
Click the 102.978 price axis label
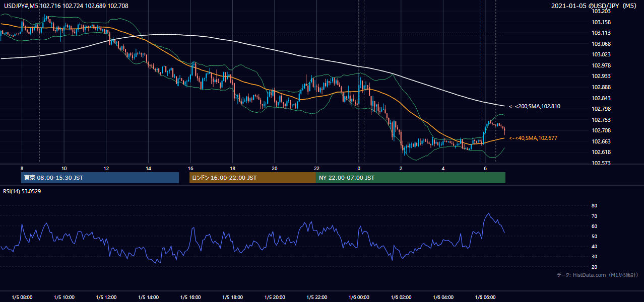tap(601, 65)
